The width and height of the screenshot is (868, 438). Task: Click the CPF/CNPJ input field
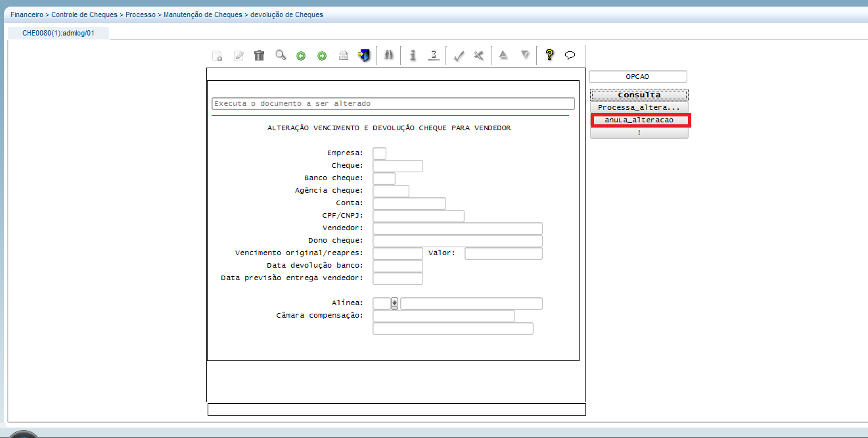[x=418, y=216]
